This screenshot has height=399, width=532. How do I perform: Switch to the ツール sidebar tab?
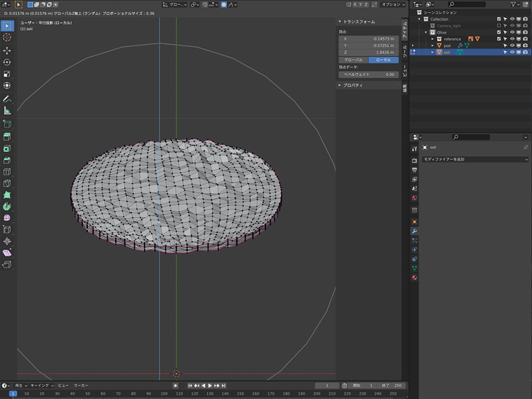[405, 50]
